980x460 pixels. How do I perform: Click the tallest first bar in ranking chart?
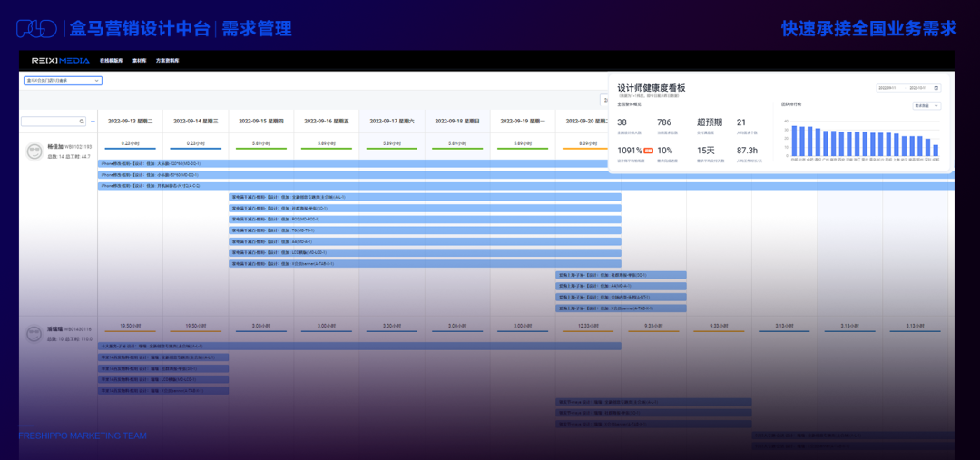(794, 141)
